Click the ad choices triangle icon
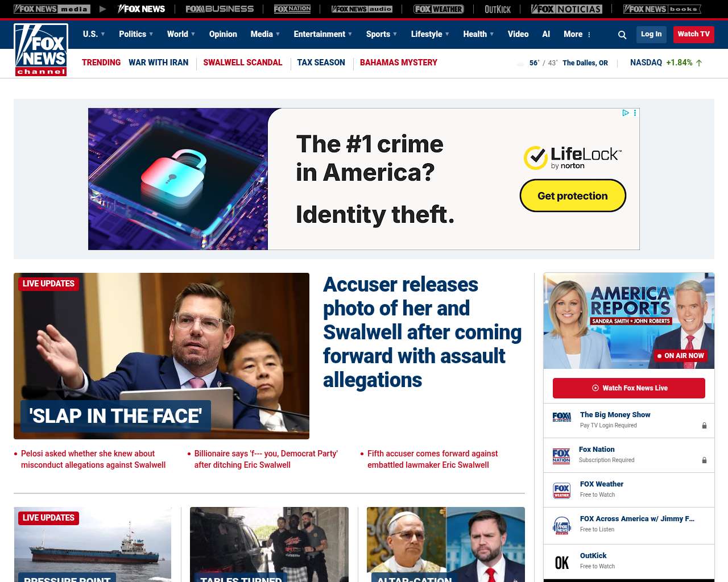728x582 pixels. click(x=625, y=113)
